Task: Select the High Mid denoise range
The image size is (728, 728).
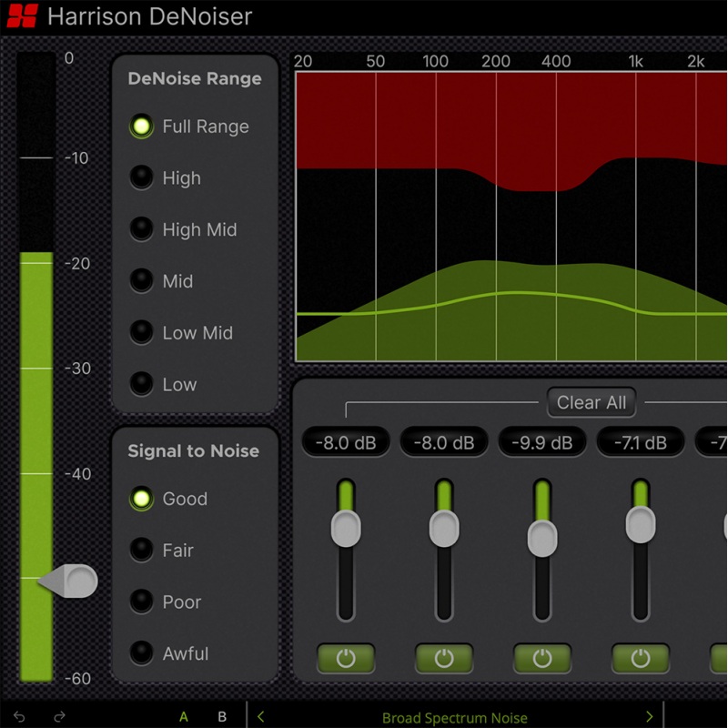Action: pos(142,229)
